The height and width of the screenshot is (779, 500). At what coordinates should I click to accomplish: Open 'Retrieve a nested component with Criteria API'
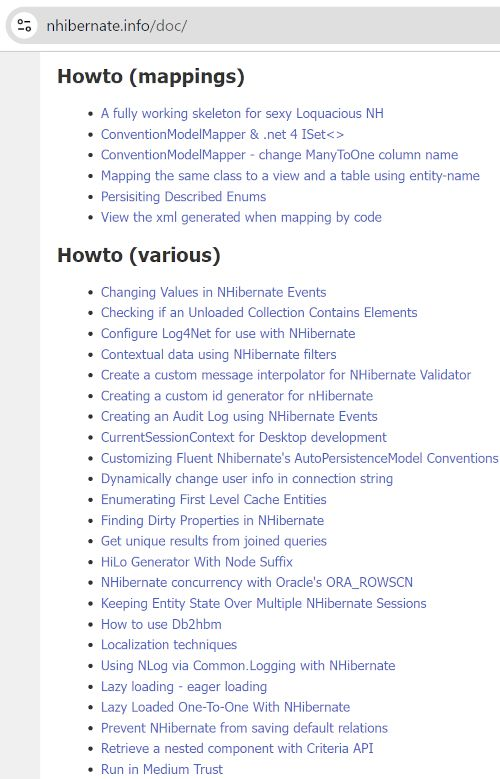click(x=237, y=748)
